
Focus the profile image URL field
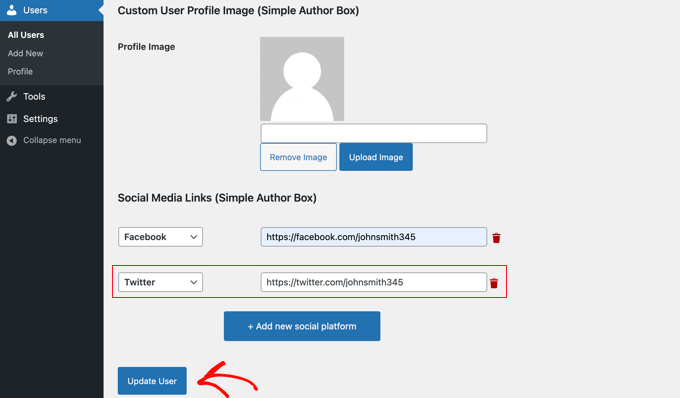[373, 133]
